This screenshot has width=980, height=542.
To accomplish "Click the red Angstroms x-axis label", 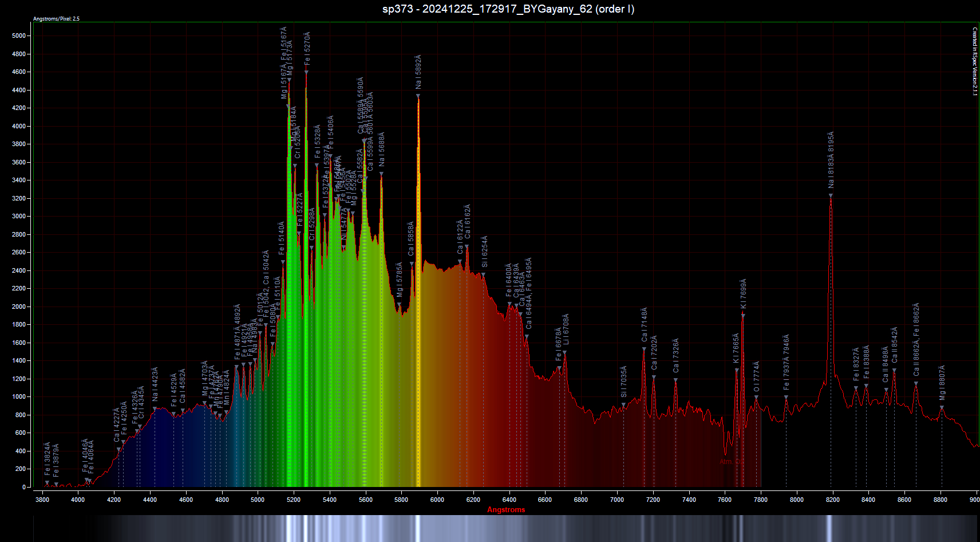I will [x=506, y=510].
